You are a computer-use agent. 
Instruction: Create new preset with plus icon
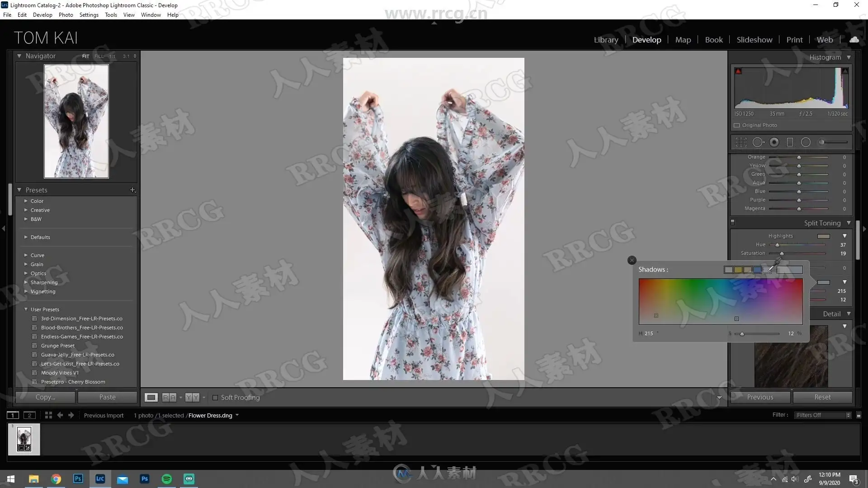pyautogui.click(x=132, y=190)
